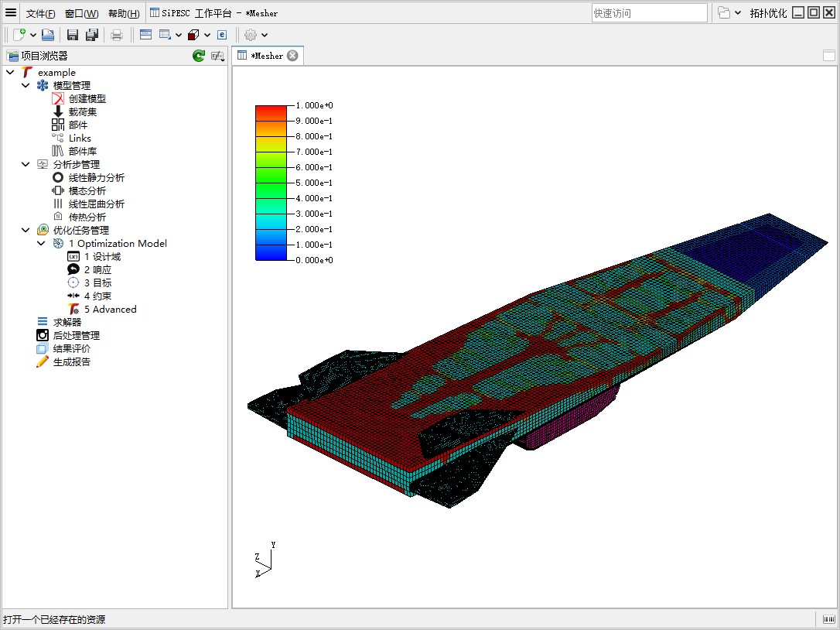Screen dimensions: 840x630
Task: Click the gear settings icon in toolbar
Action: [251, 35]
